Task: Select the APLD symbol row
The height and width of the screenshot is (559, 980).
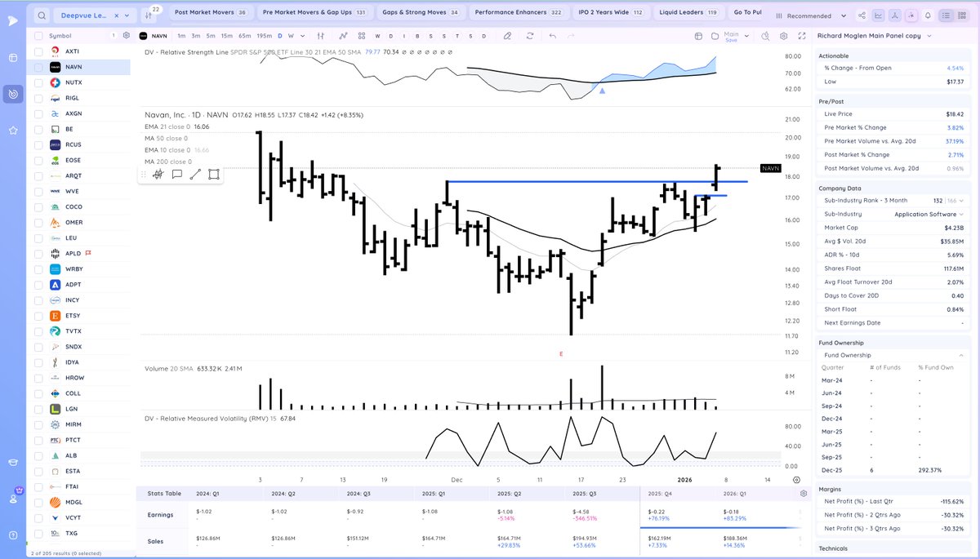Action: pos(78,253)
